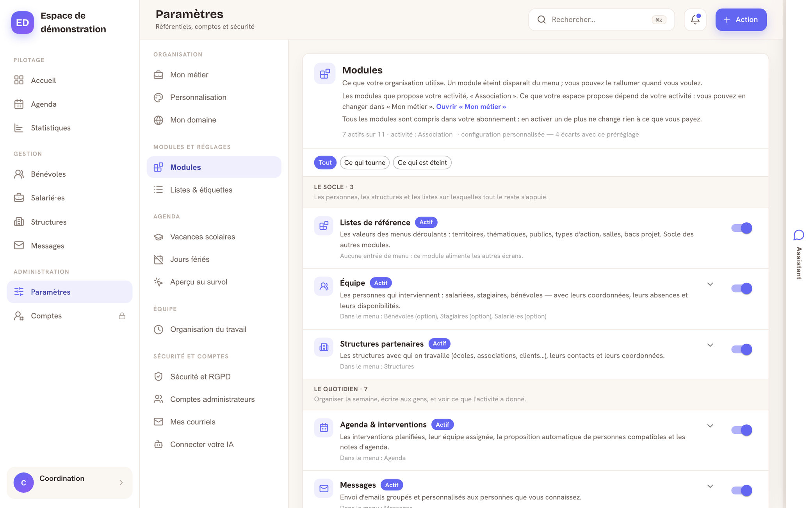
Task: Open Aperçu au survol settings
Action: pos(214,282)
